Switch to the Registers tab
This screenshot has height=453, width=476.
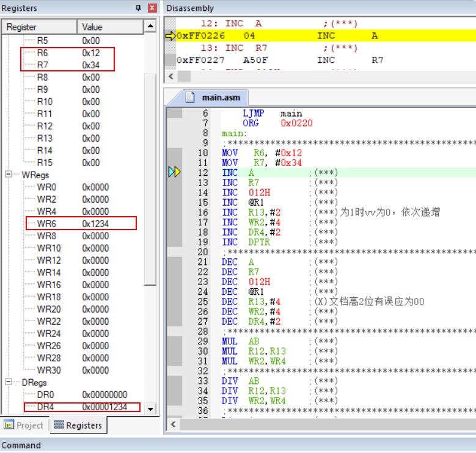[x=78, y=425]
